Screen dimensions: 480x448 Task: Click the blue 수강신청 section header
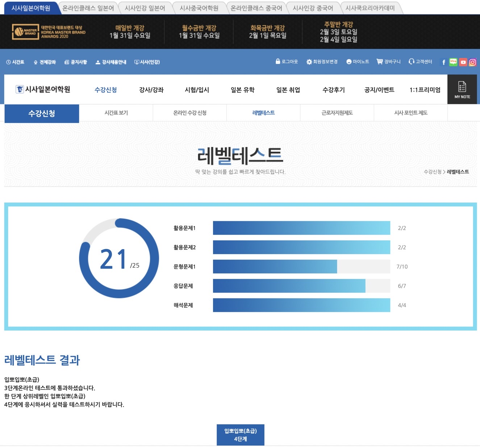click(x=42, y=113)
